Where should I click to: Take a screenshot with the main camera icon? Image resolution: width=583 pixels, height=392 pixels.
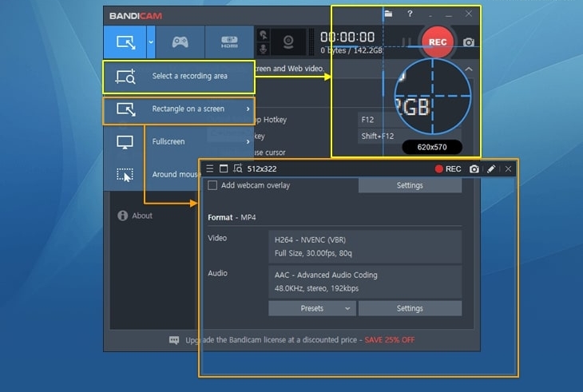[x=469, y=42]
